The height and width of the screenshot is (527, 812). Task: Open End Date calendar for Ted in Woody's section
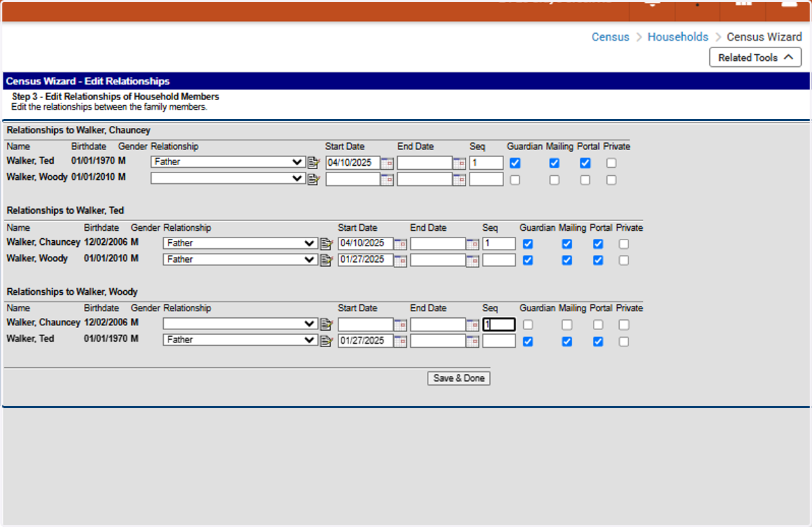[x=472, y=340]
